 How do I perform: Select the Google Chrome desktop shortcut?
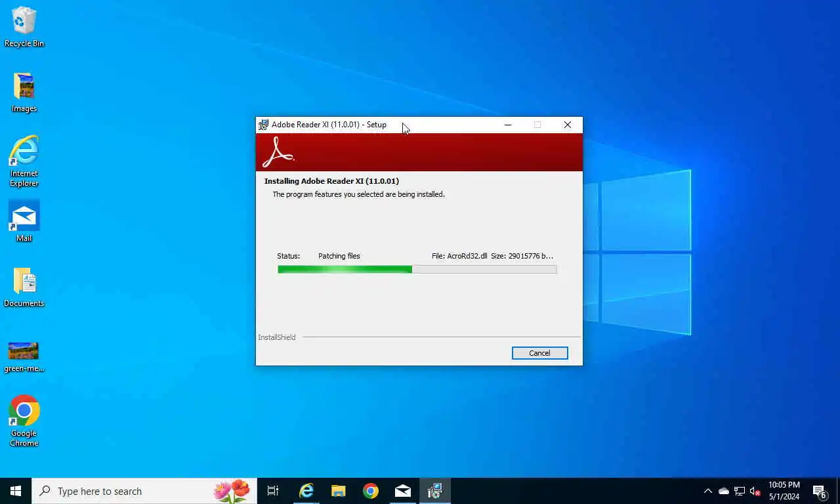pos(24,421)
